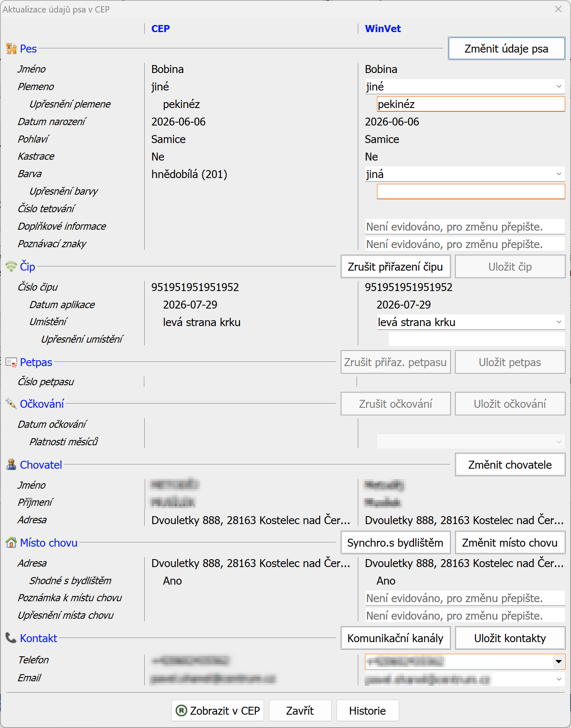Click the chip signal icon beside Čip
Screen dimensions: 571x728
11,266
